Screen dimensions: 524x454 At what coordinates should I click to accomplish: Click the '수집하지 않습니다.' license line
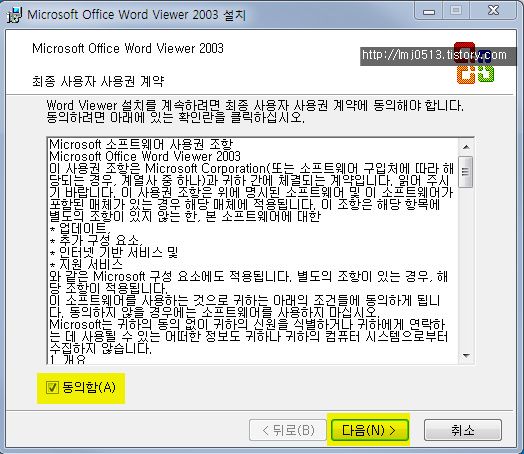click(101, 349)
